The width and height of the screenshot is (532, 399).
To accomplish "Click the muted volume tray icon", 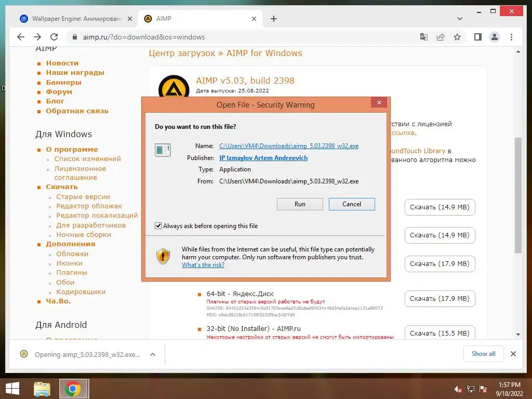I will tap(458, 389).
